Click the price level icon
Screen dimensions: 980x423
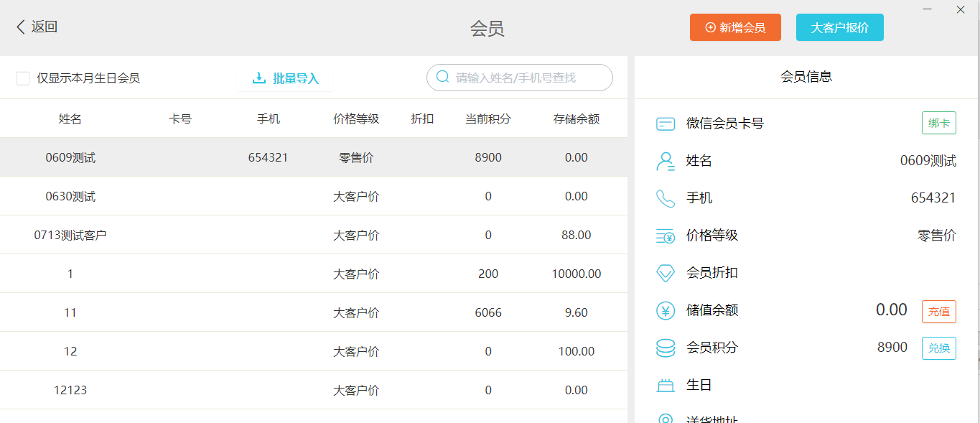pyautogui.click(x=666, y=236)
